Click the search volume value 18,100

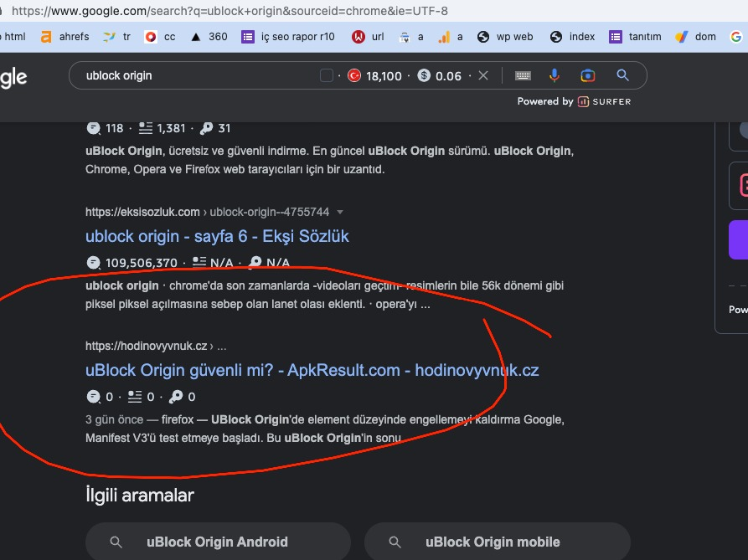click(384, 76)
